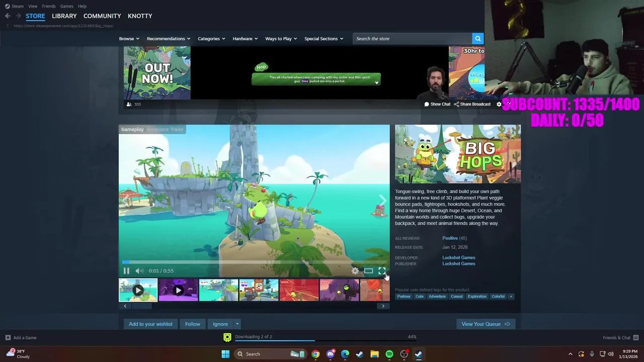
Task: Switch to the COMMUNITY tab
Action: (x=102, y=16)
